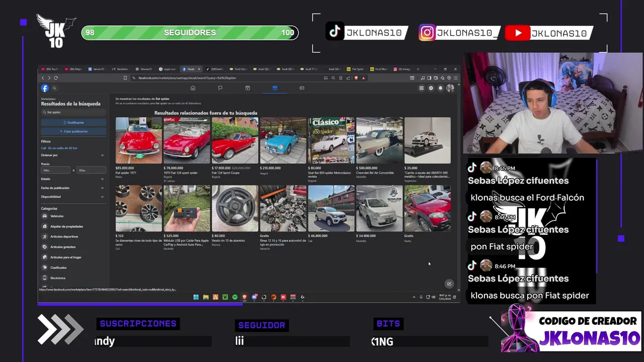This screenshot has width=644, height=362.
Task: Open Discord from the taskbar
Action: tap(255, 297)
